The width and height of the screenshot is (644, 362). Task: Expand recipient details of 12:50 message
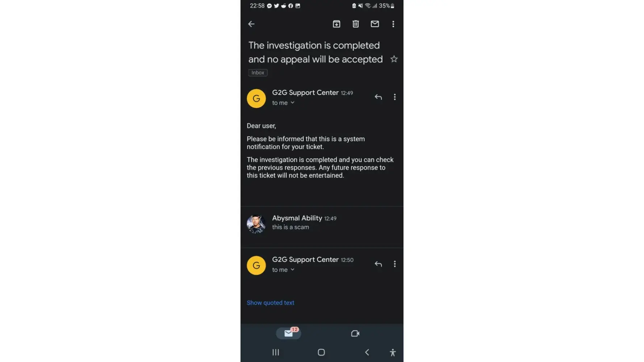tap(283, 270)
